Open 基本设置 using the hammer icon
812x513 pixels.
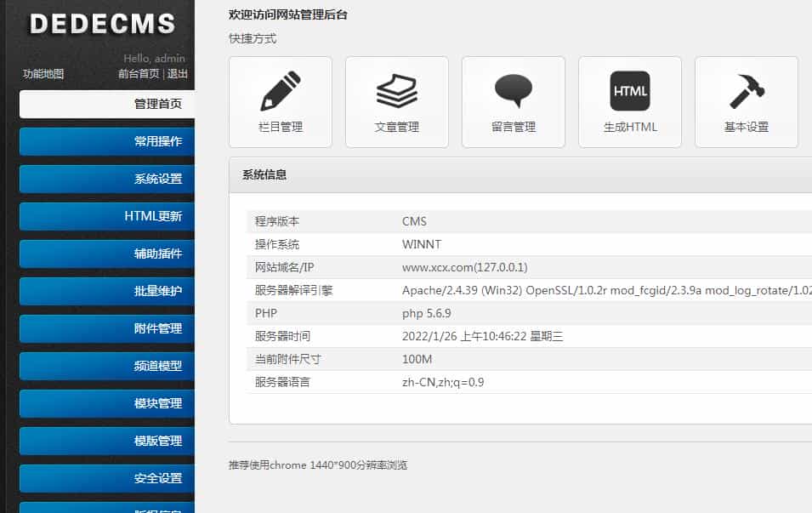click(746, 89)
